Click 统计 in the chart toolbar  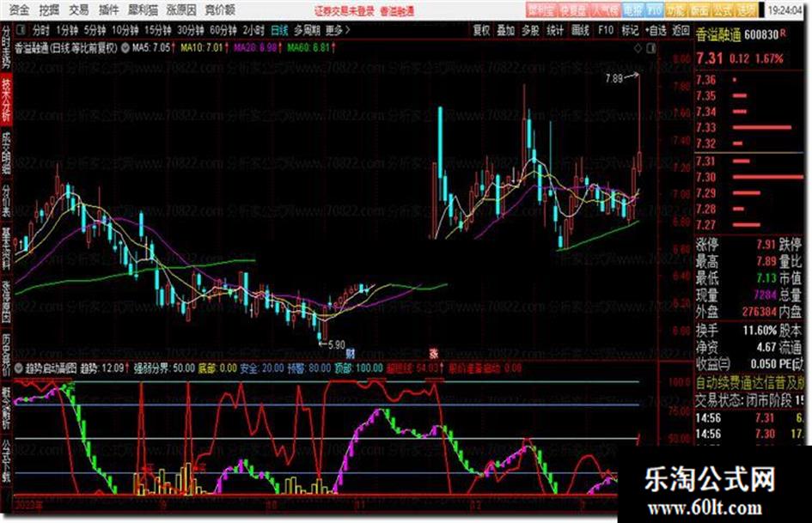[555, 31]
